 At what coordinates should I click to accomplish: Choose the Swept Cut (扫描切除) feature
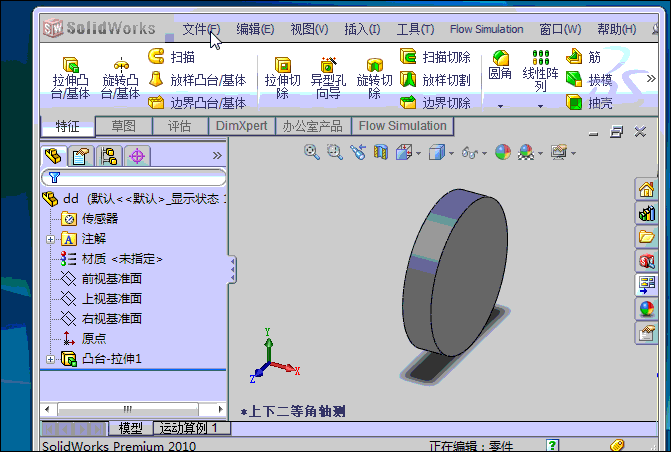(x=435, y=56)
